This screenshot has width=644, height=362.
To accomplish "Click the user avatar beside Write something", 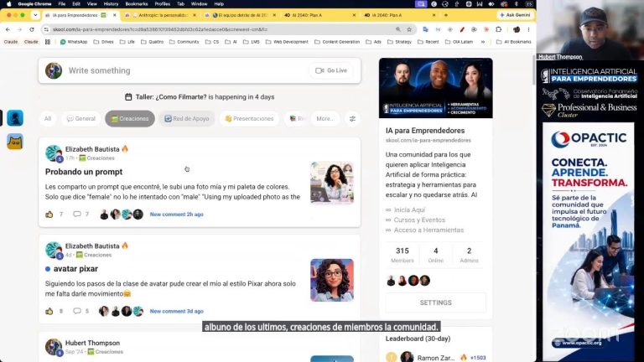I will coord(54,70).
